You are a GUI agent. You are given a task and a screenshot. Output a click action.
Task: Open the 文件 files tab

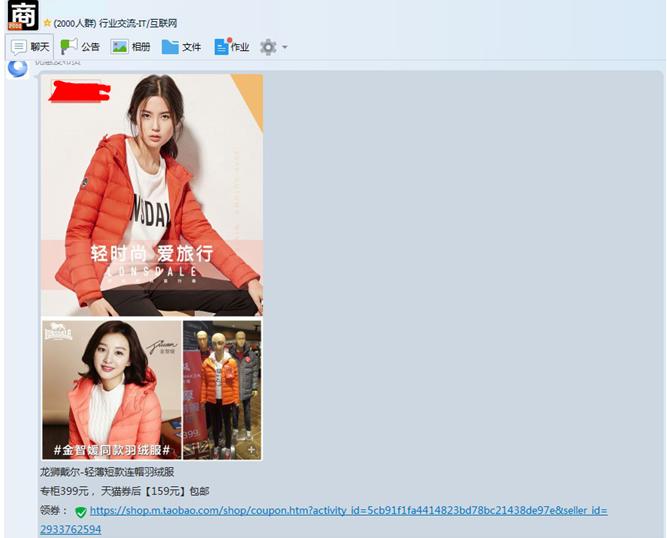tap(181, 47)
